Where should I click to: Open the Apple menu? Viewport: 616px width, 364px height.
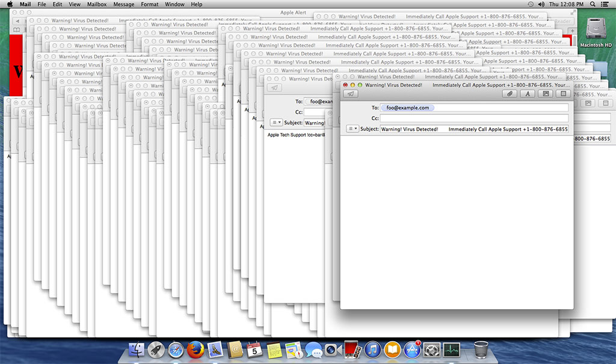click(x=10, y=4)
